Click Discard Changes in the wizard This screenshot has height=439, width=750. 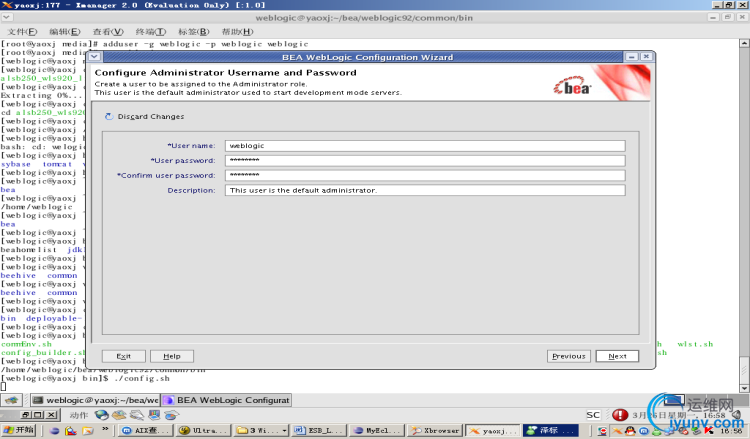151,117
